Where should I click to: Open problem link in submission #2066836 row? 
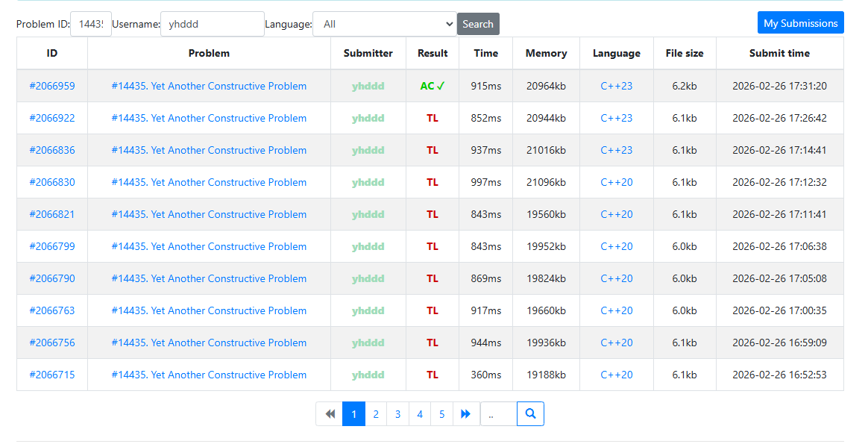pos(209,150)
